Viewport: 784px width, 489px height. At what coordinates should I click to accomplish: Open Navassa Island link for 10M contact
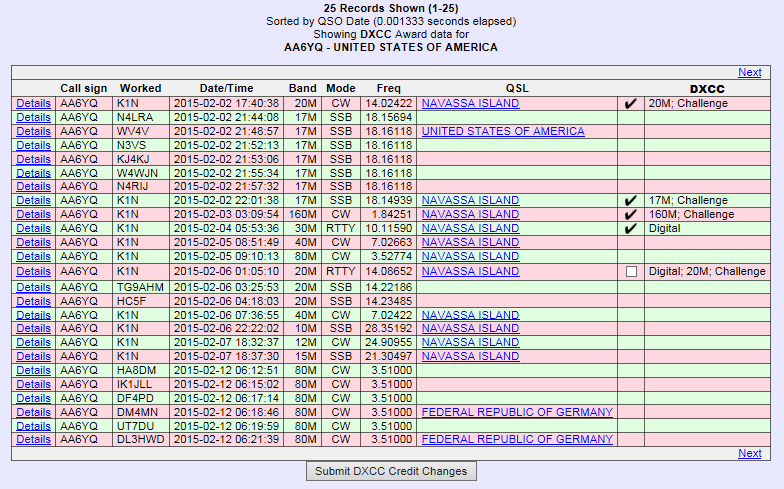pos(470,328)
